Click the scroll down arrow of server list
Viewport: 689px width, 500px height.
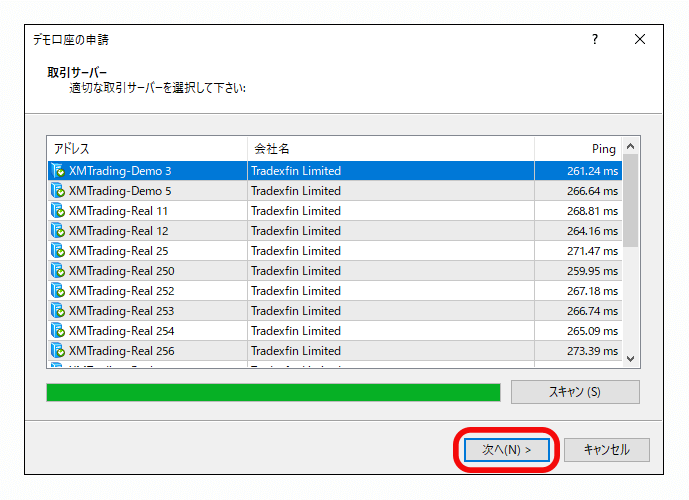tap(631, 359)
